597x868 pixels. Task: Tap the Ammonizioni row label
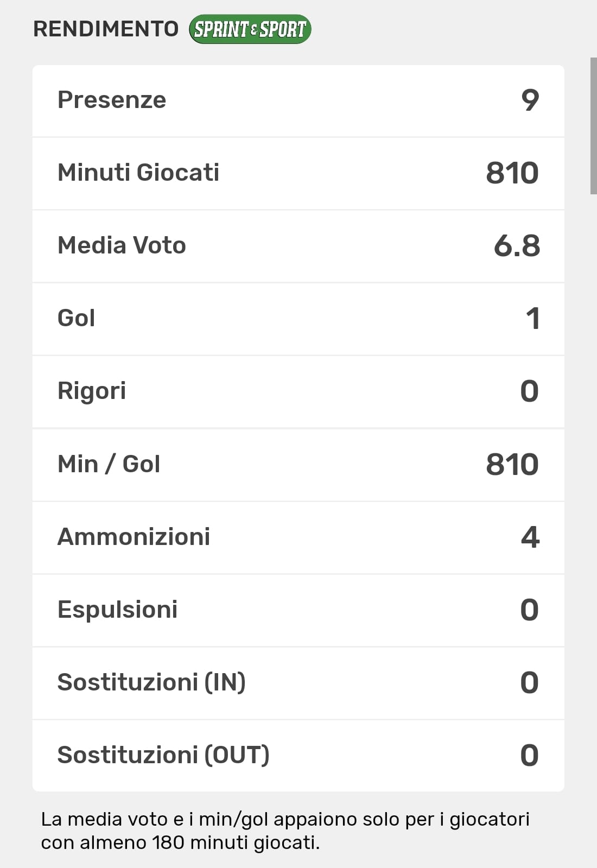134,537
